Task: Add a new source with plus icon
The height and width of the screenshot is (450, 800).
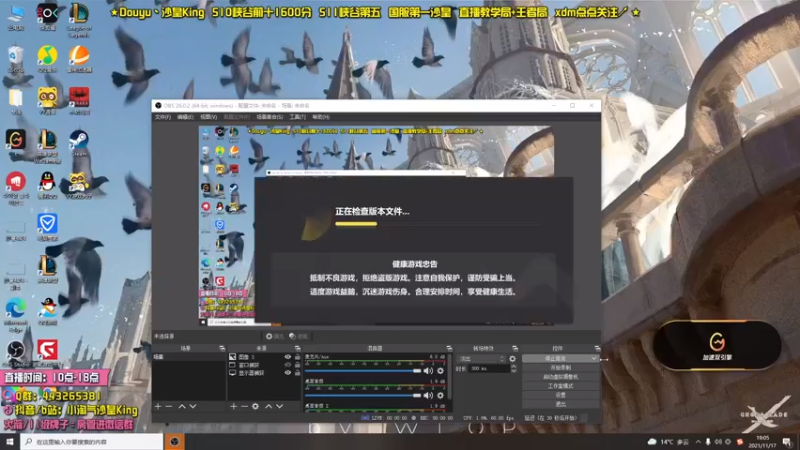Action: pos(233,406)
